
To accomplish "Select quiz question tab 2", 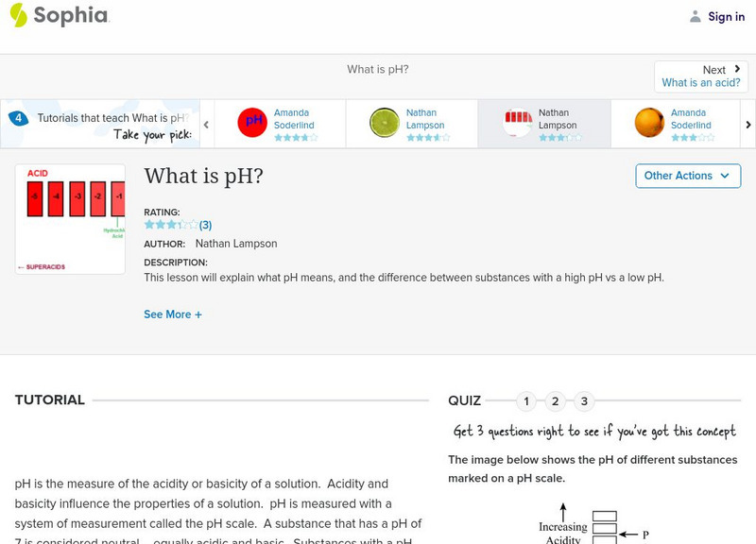I will [556, 401].
